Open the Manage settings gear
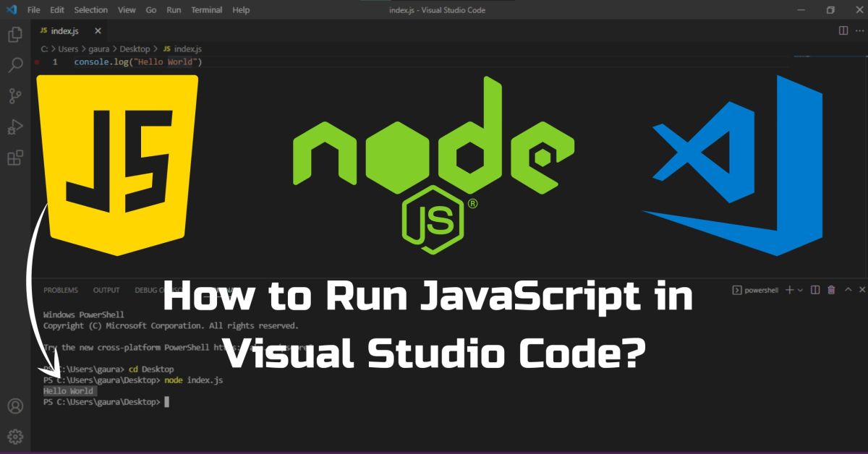868x454 pixels. tap(14, 436)
